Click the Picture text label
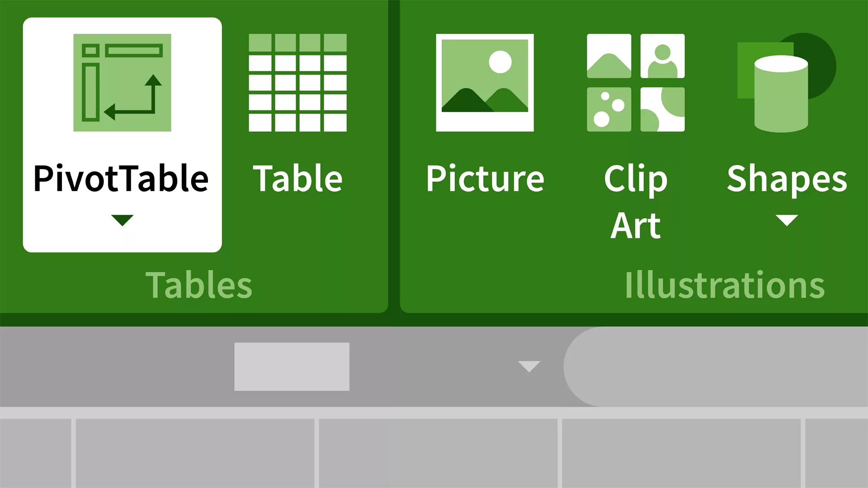The height and width of the screenshot is (488, 868). [x=485, y=179]
